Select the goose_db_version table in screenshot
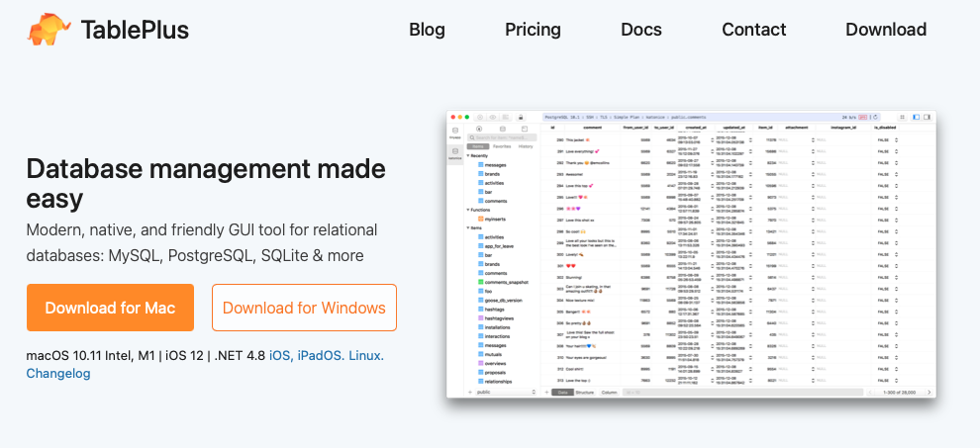This screenshot has height=448, width=980. pyautogui.click(x=499, y=301)
